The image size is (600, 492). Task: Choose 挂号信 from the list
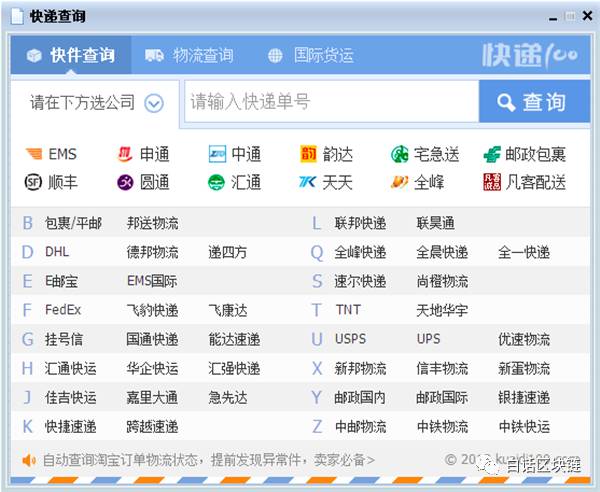click(x=64, y=339)
